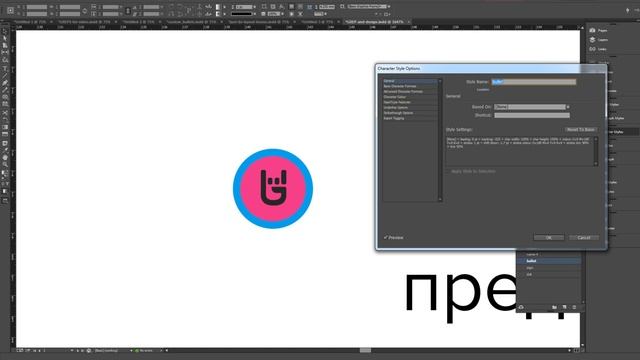
Task: Select the Gradient Swatch tool
Action: pos(5,127)
